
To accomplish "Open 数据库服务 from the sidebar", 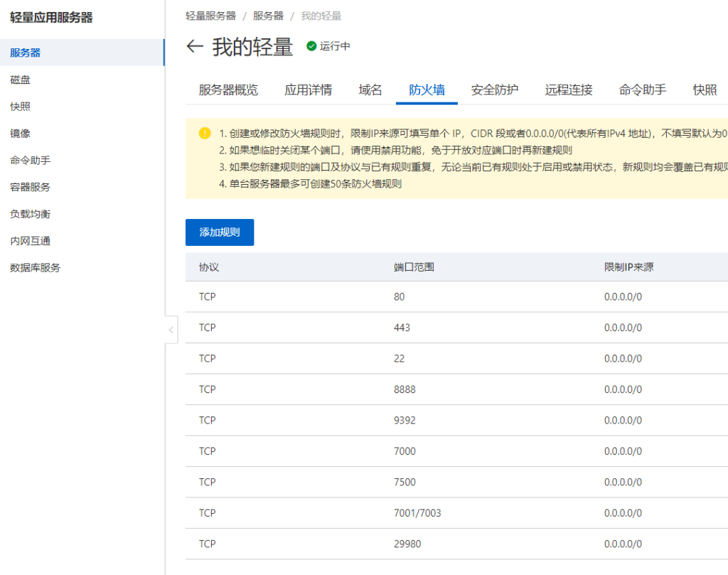I will point(35,268).
